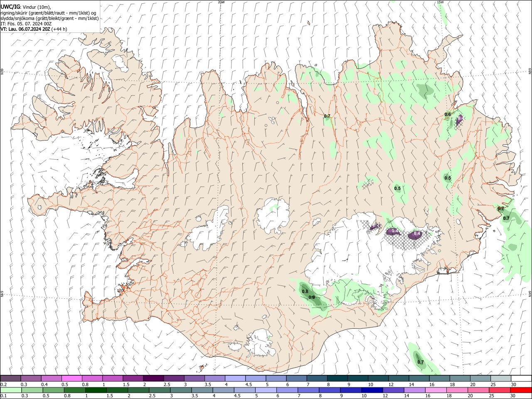The width and height of the screenshot is (532, 399).
Task: Click the '20W' longitude label
Action: (221, 2)
